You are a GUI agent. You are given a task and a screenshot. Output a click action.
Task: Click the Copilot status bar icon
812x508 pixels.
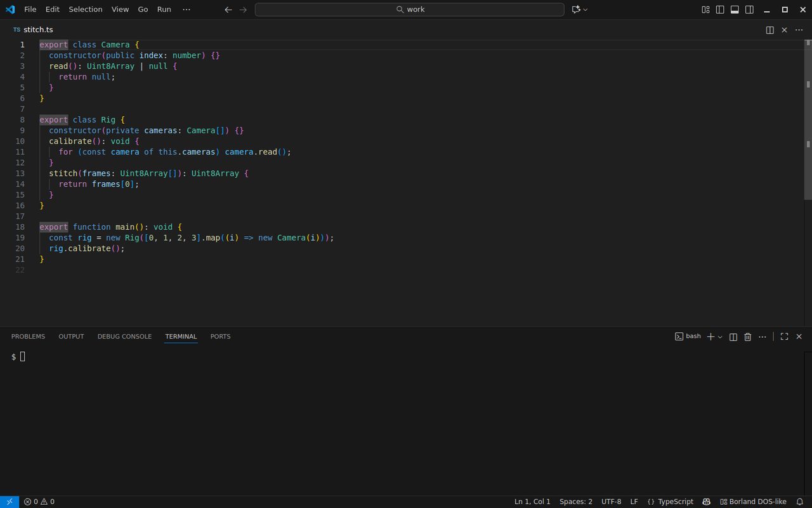(707, 502)
